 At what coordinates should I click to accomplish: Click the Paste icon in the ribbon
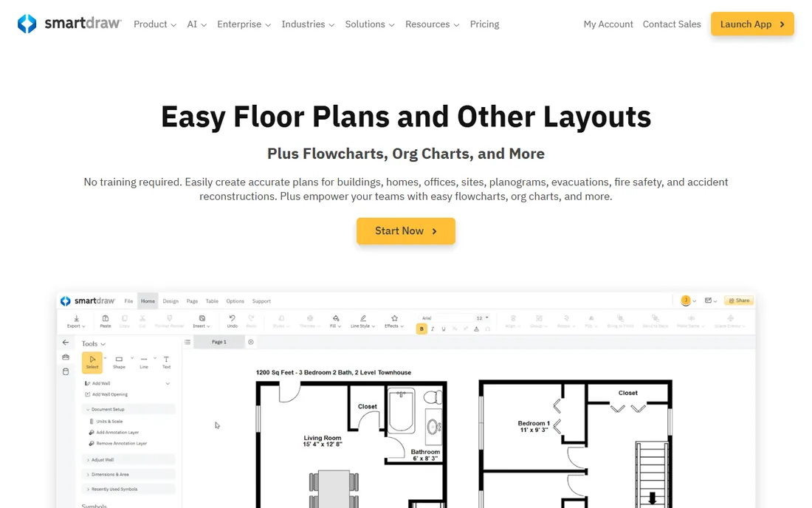(106, 322)
